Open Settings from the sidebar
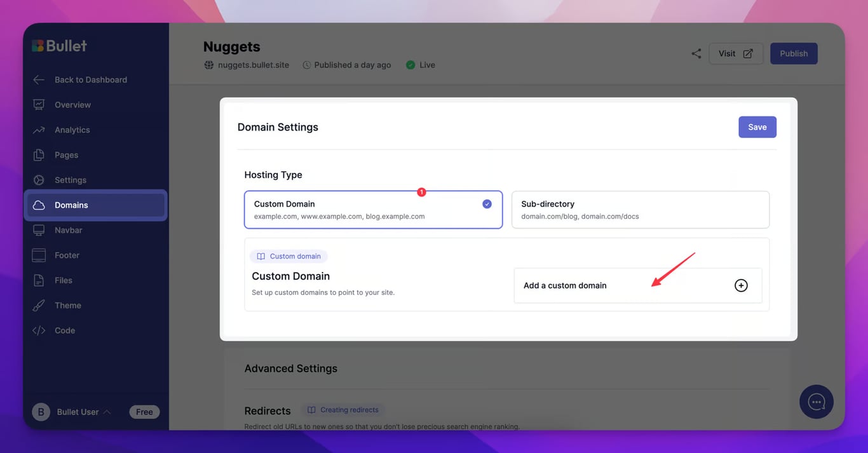This screenshot has height=453, width=868. [x=39, y=179]
